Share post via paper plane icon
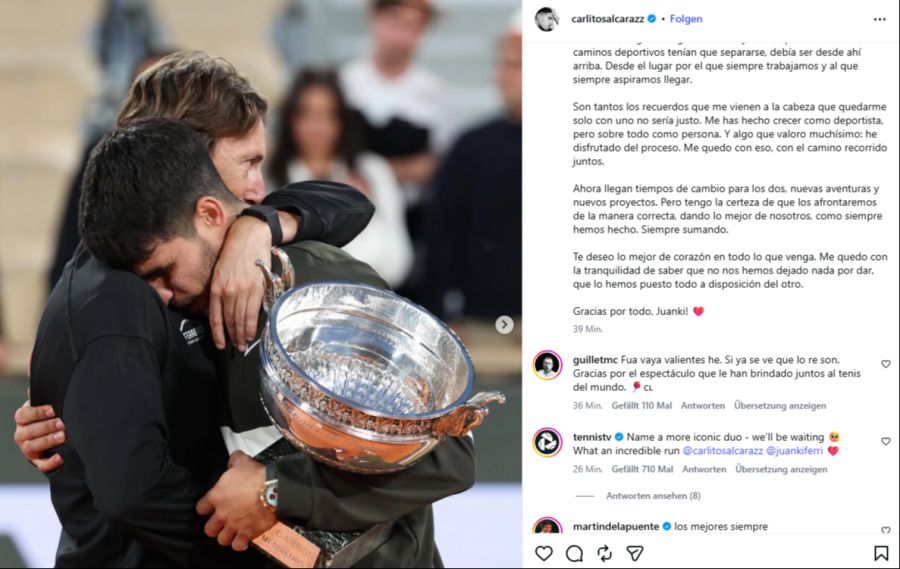This screenshot has width=900, height=569. pyautogui.click(x=635, y=553)
